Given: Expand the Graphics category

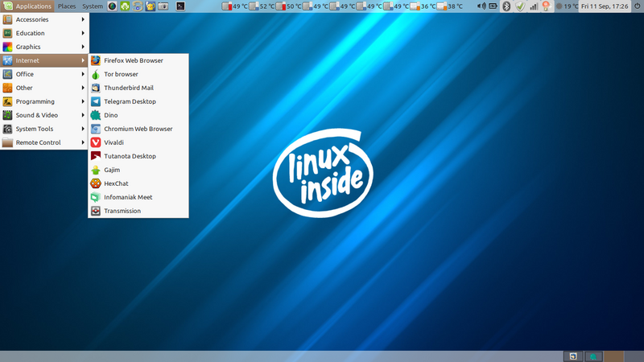Looking at the screenshot, I should pyautogui.click(x=44, y=47).
